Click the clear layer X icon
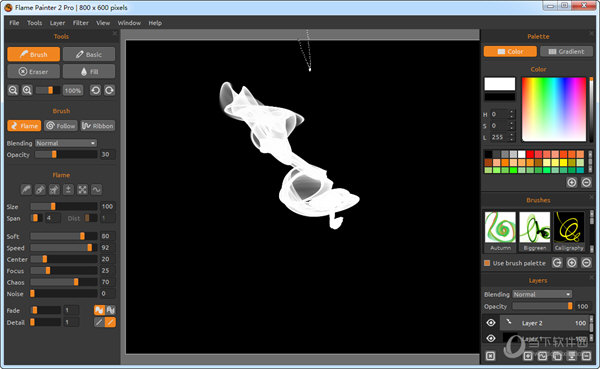This screenshot has width=600, height=369. click(490, 356)
